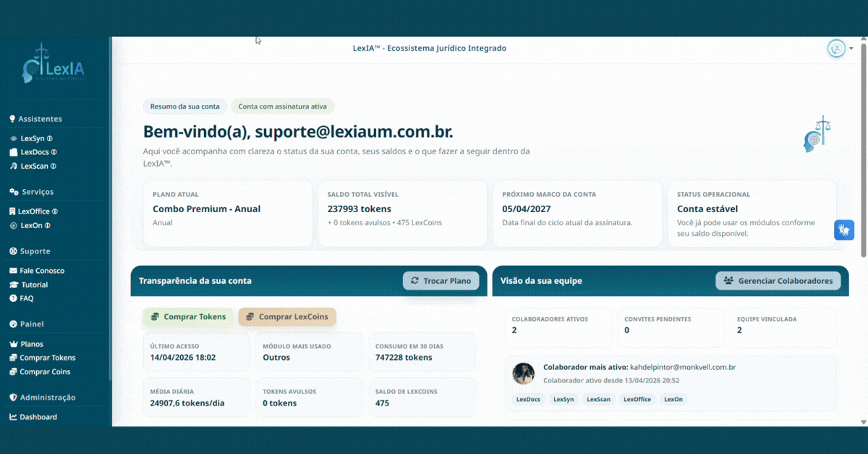Click the Comprar Tokens button
Viewport: 868px width, 454px height.
188,316
